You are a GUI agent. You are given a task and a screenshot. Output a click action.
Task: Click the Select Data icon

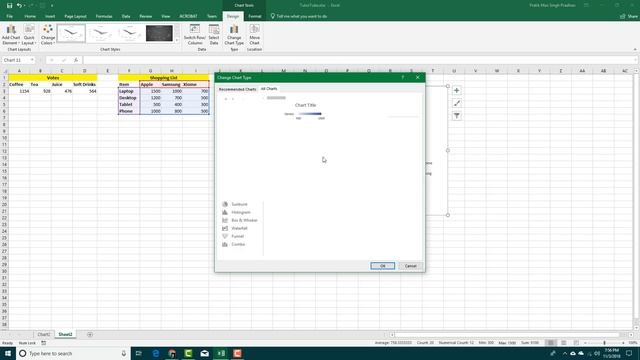click(214, 35)
